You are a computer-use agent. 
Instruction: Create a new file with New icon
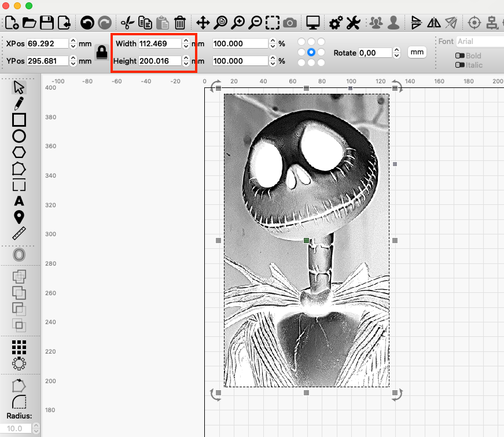point(12,23)
